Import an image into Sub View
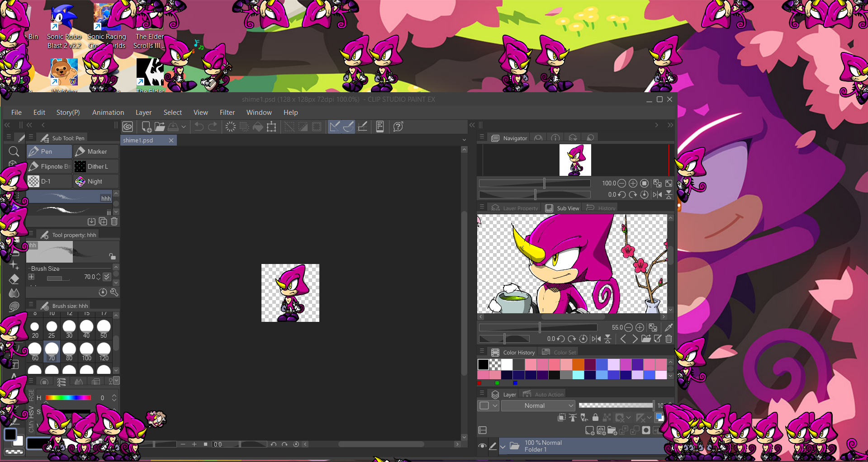868x462 pixels. [646, 339]
